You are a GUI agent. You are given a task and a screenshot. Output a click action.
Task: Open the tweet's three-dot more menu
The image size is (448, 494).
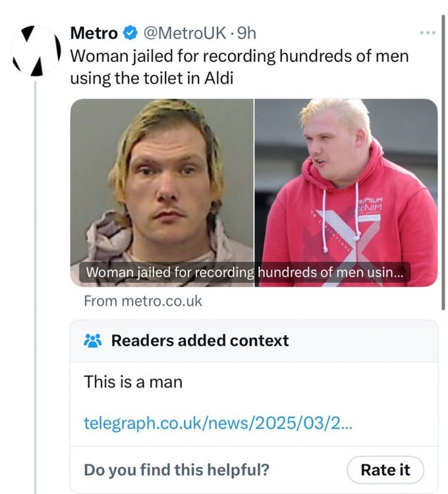[x=428, y=33]
